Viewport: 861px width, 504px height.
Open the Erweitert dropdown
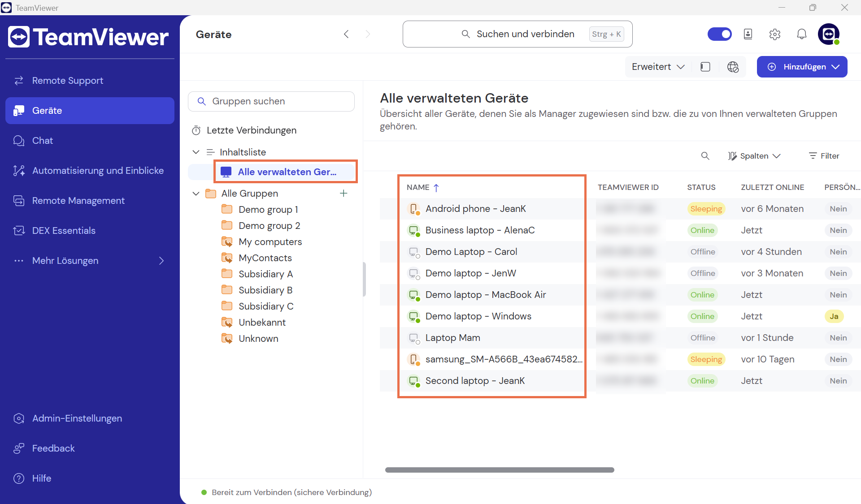(x=658, y=67)
